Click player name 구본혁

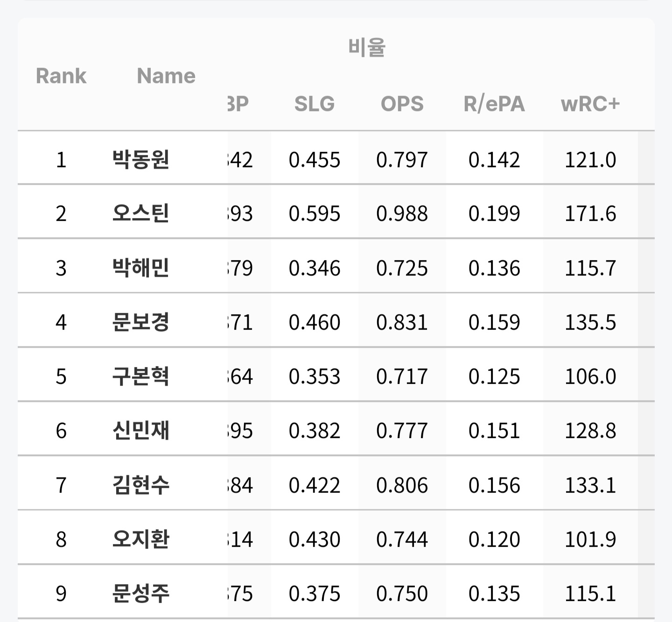pos(140,376)
